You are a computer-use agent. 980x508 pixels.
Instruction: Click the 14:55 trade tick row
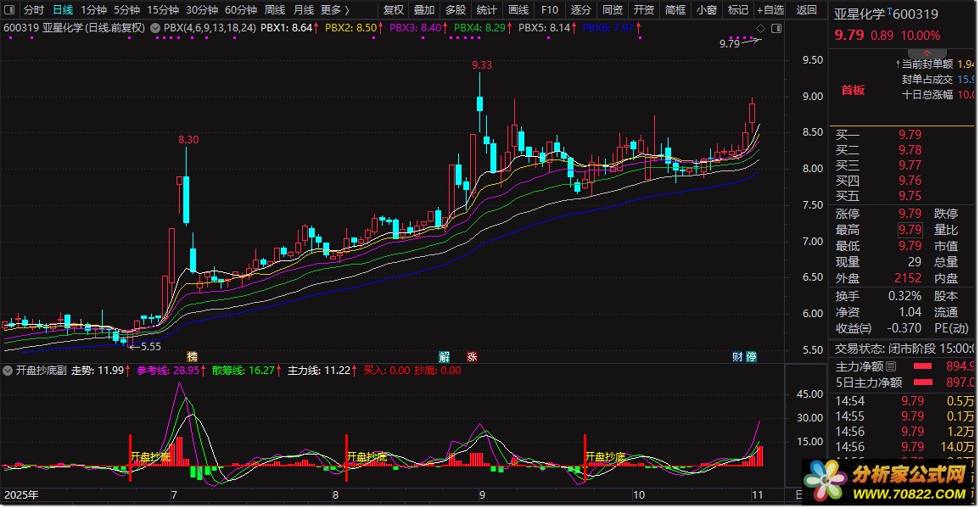point(904,416)
